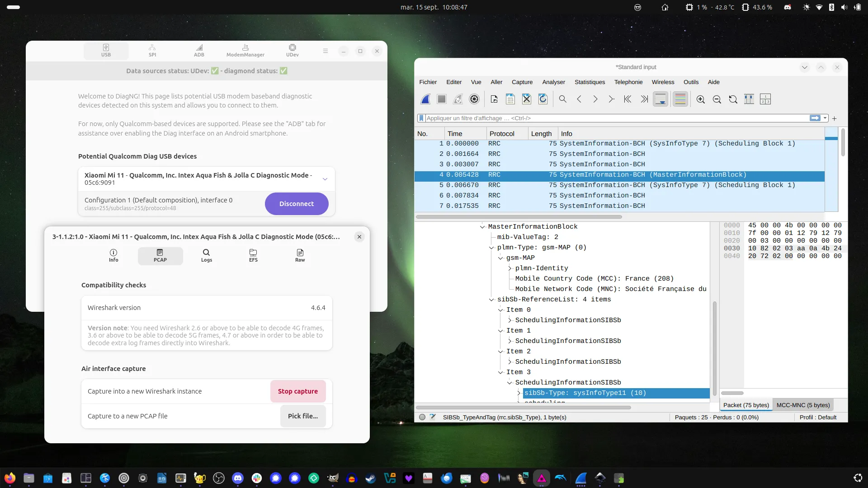
Task: Reset Wireshark text to normal size
Action: pyautogui.click(x=733, y=99)
